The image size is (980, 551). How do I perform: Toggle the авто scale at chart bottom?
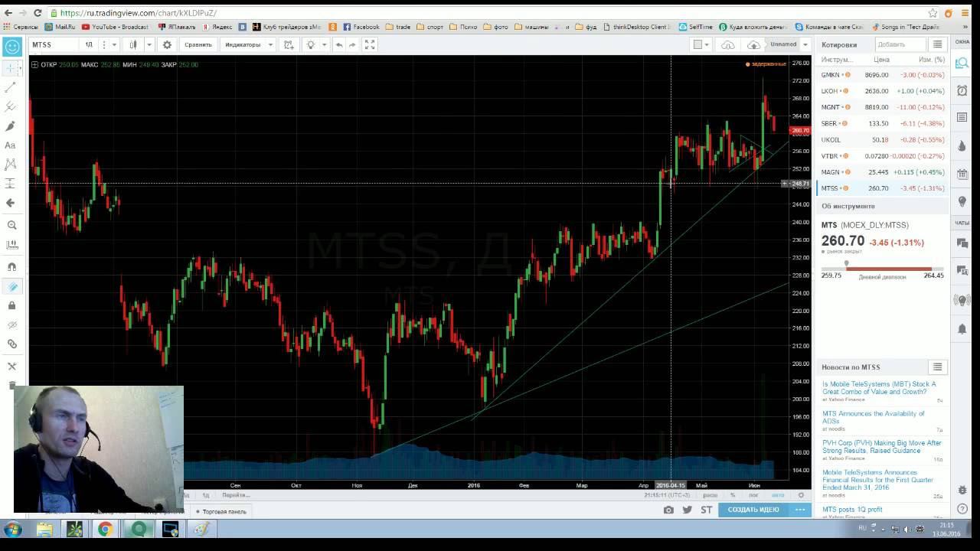pos(778,495)
